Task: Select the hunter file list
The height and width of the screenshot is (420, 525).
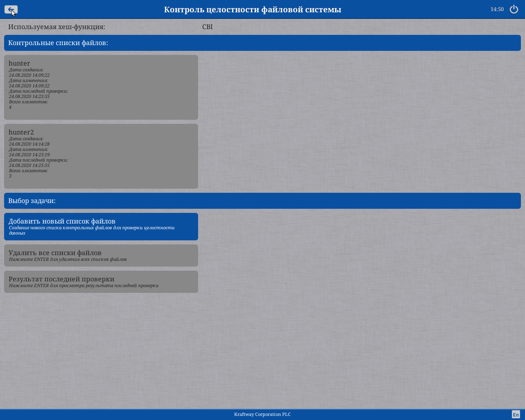Action: pyautogui.click(x=101, y=87)
